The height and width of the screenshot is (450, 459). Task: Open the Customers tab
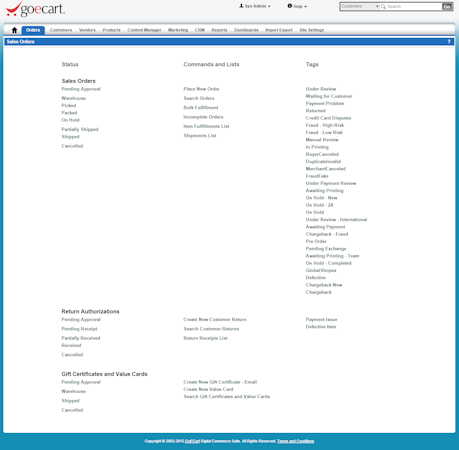tap(61, 30)
